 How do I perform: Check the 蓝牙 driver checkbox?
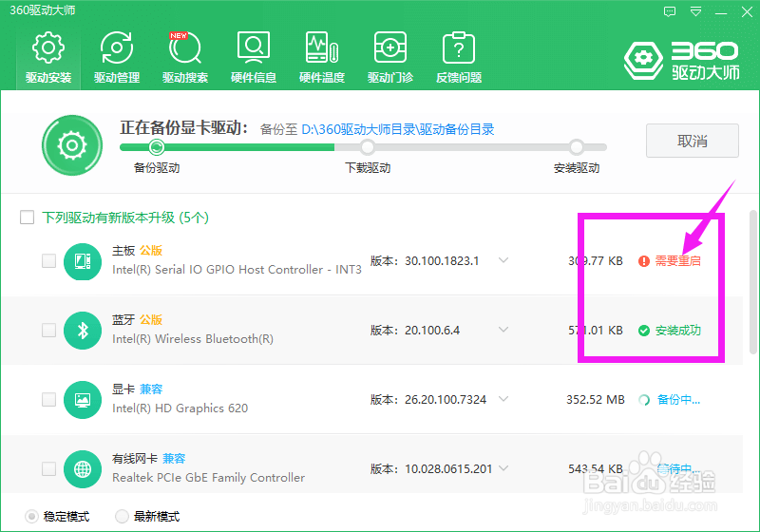[x=49, y=330]
